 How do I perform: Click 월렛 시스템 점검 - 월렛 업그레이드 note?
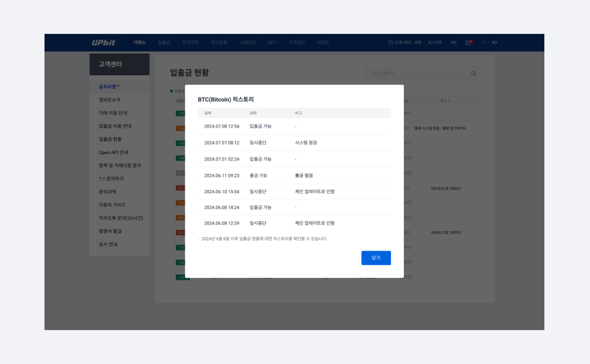coord(440,128)
